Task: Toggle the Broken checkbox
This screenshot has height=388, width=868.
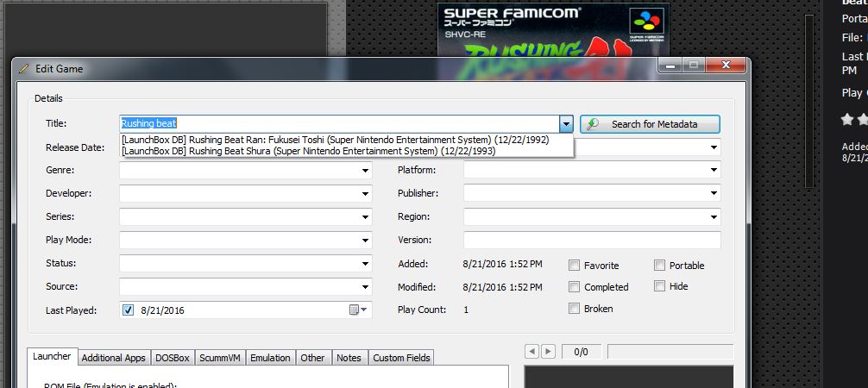Action: pos(574,309)
